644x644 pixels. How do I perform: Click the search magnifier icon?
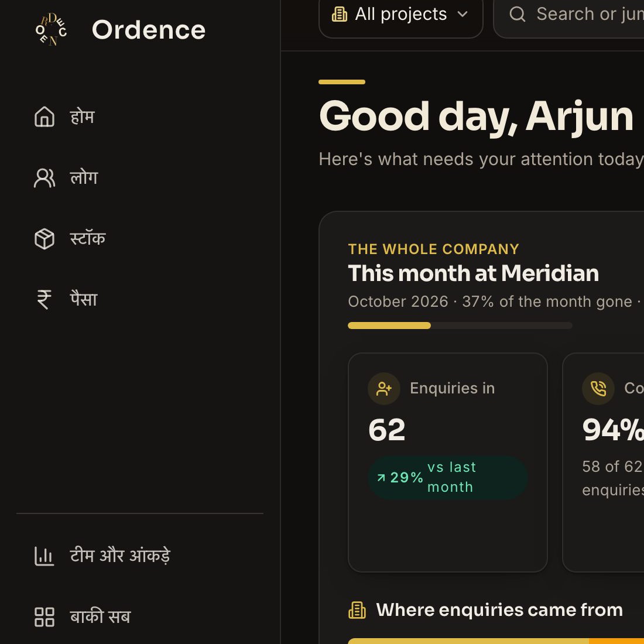518,14
